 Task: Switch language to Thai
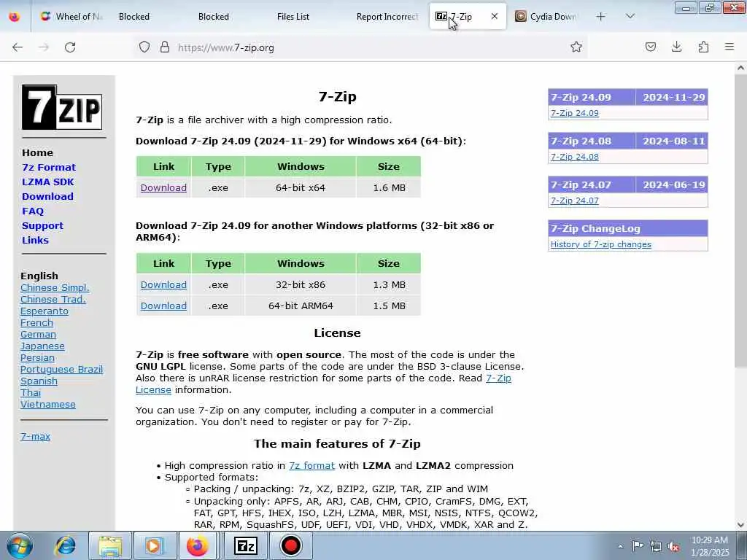pyautogui.click(x=31, y=392)
